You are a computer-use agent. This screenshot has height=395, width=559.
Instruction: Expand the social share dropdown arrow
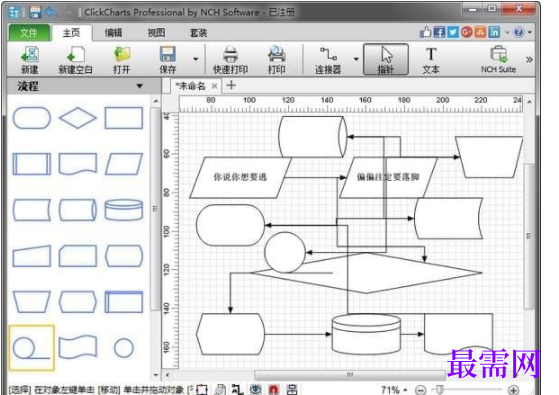point(507,32)
